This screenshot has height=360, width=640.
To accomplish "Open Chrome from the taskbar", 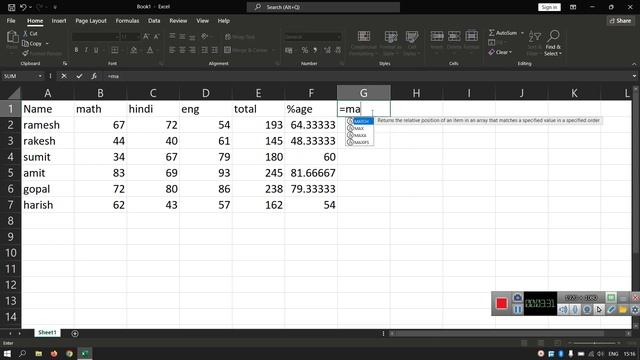I will coord(69,353).
